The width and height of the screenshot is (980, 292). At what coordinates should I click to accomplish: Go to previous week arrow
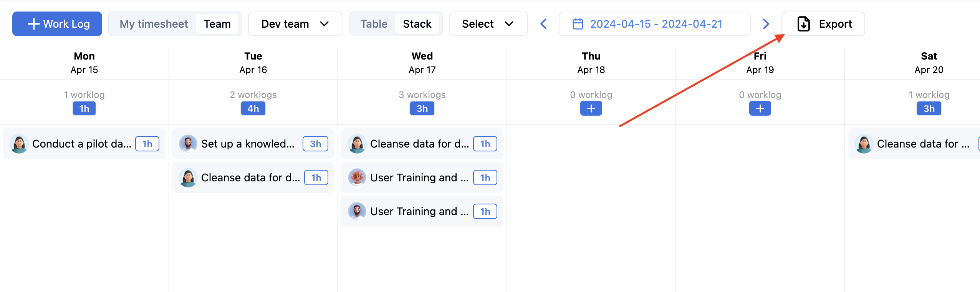(x=543, y=24)
